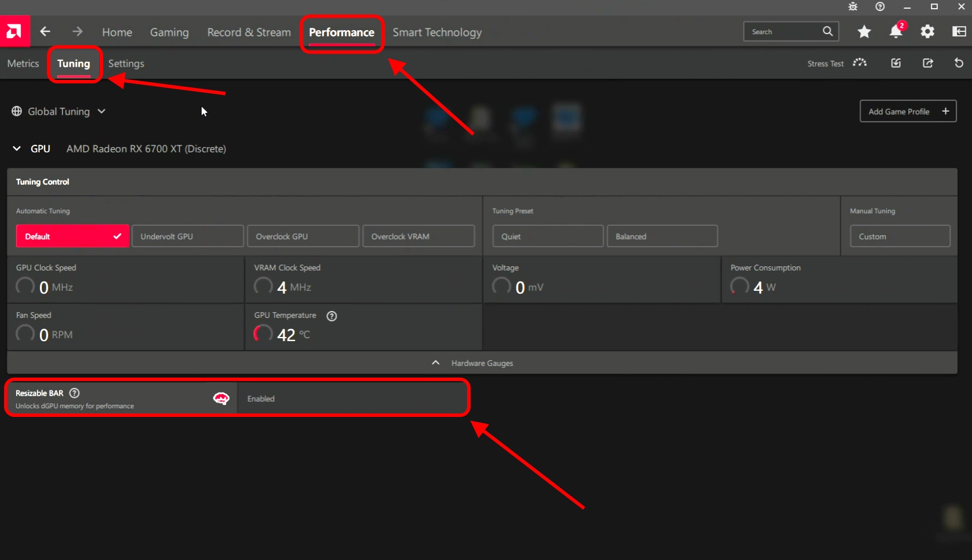Click the Add Game Profile button
Viewport: 972px width, 560px height.
click(x=907, y=111)
